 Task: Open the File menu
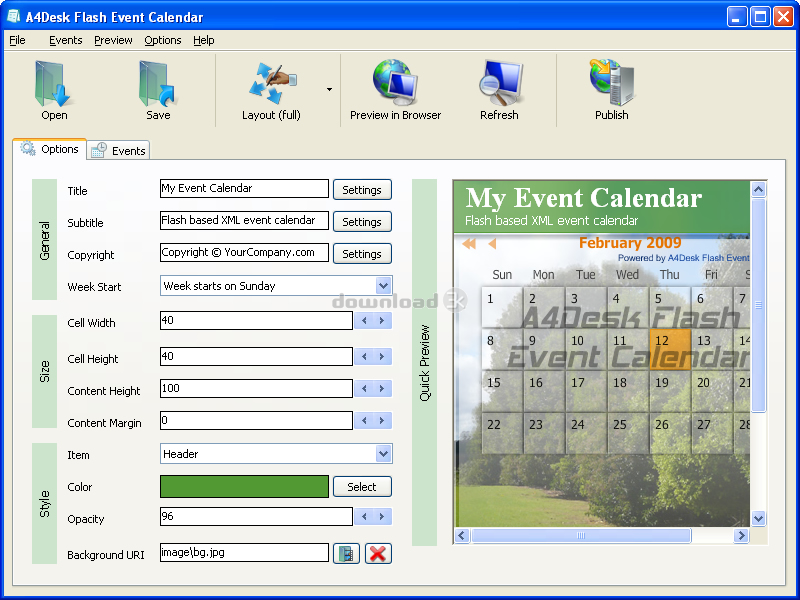17,40
